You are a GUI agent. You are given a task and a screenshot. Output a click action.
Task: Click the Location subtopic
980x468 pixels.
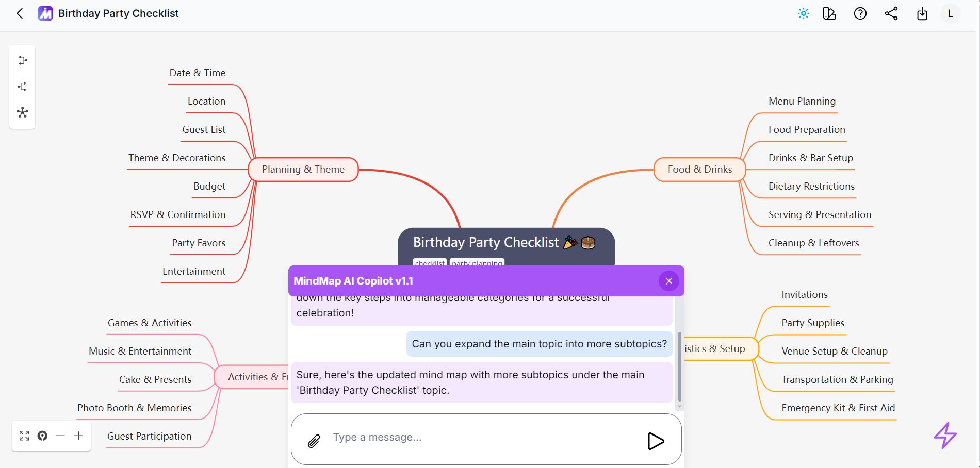(206, 102)
